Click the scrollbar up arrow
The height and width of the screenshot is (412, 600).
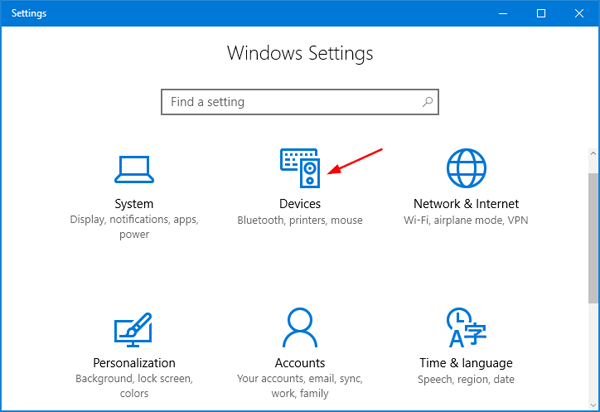pyautogui.click(x=593, y=153)
